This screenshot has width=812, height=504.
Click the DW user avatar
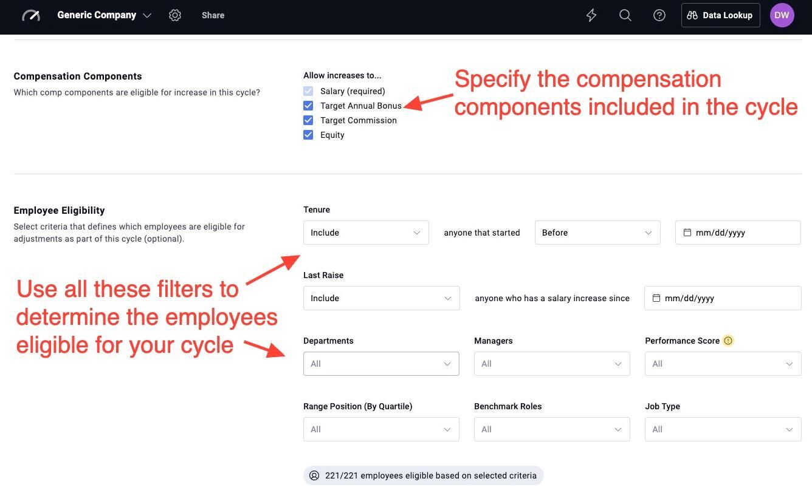tap(782, 15)
